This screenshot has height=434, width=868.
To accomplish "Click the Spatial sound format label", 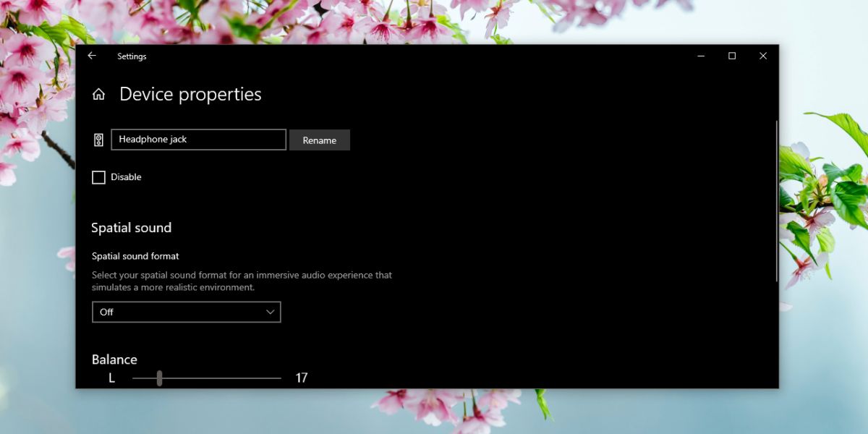I will click(x=135, y=256).
